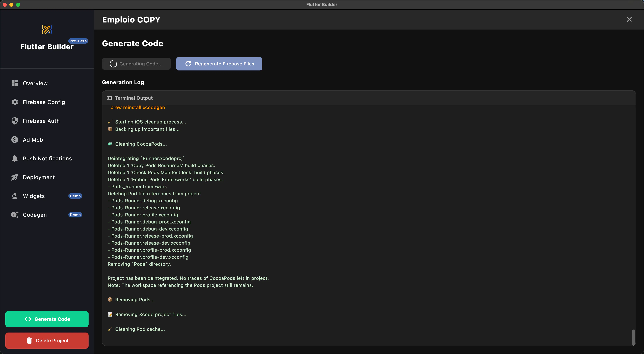Click '- Pods-Runner.debug.xcconfig' log line
The width and height of the screenshot is (644, 354).
pos(143,201)
